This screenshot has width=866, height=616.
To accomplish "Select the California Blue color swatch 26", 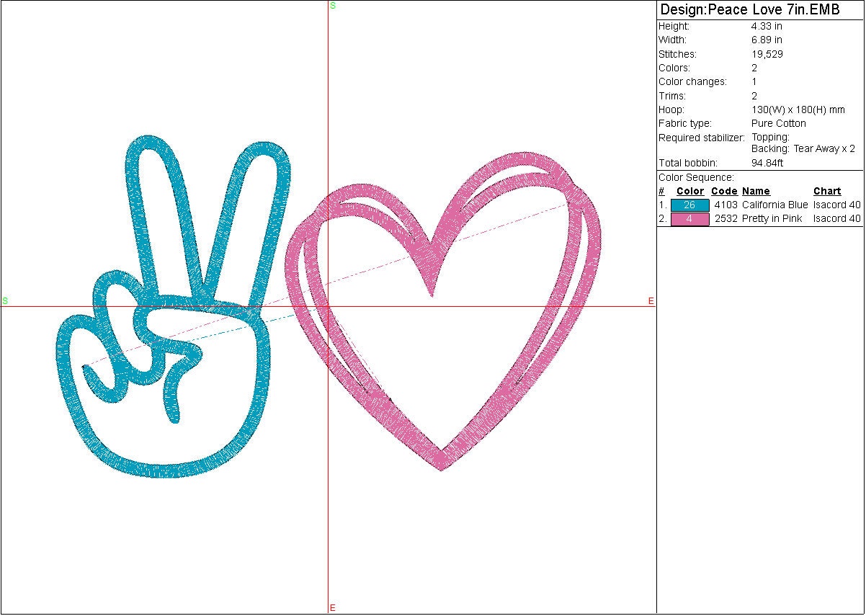I will tap(689, 205).
